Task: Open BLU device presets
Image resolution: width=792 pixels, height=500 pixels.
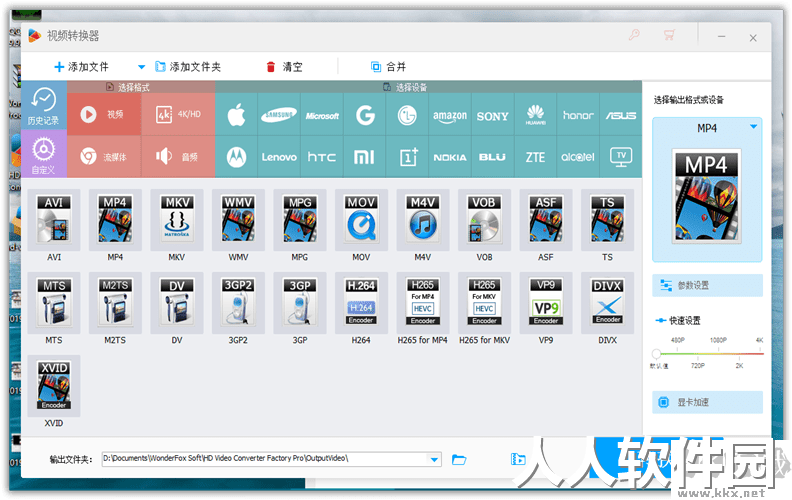Action: 492,157
